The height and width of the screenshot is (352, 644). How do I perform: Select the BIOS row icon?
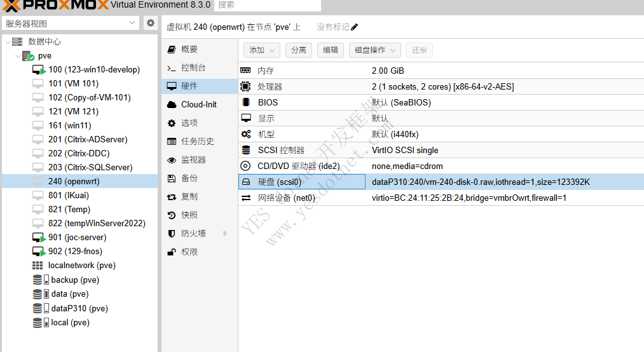click(245, 102)
